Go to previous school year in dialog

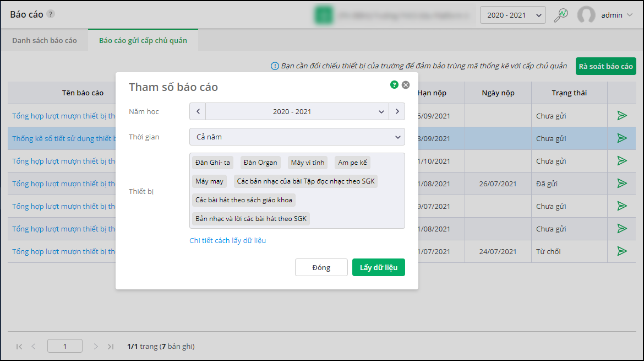point(198,111)
